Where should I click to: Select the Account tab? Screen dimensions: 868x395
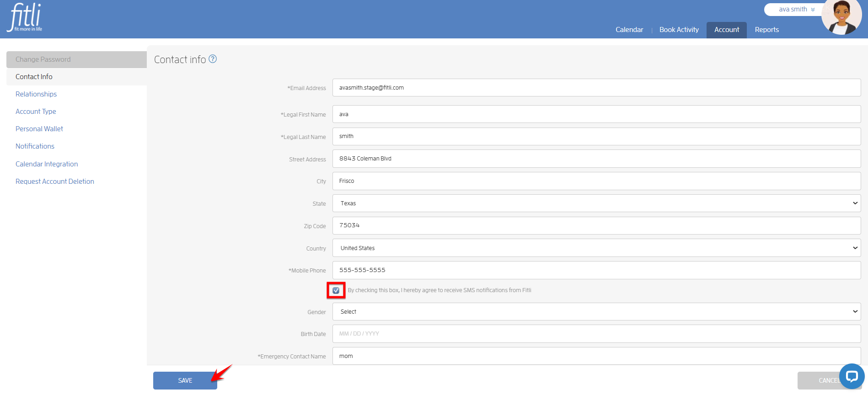pos(727,30)
